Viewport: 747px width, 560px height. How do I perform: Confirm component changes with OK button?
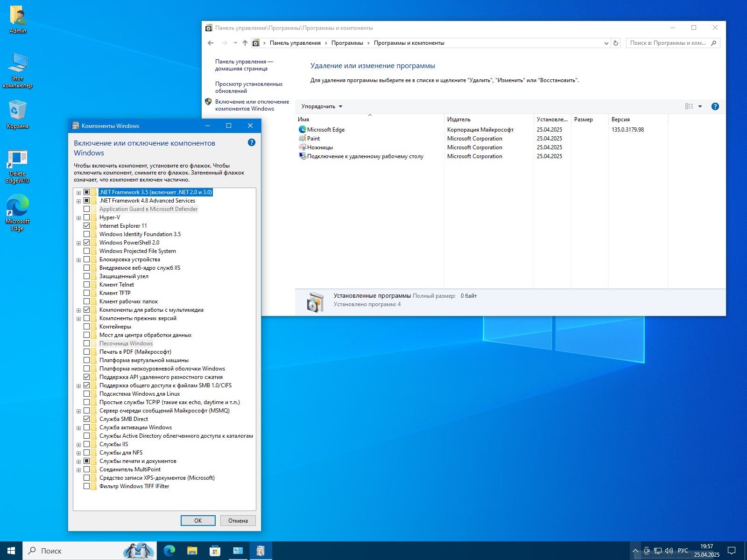click(x=198, y=520)
